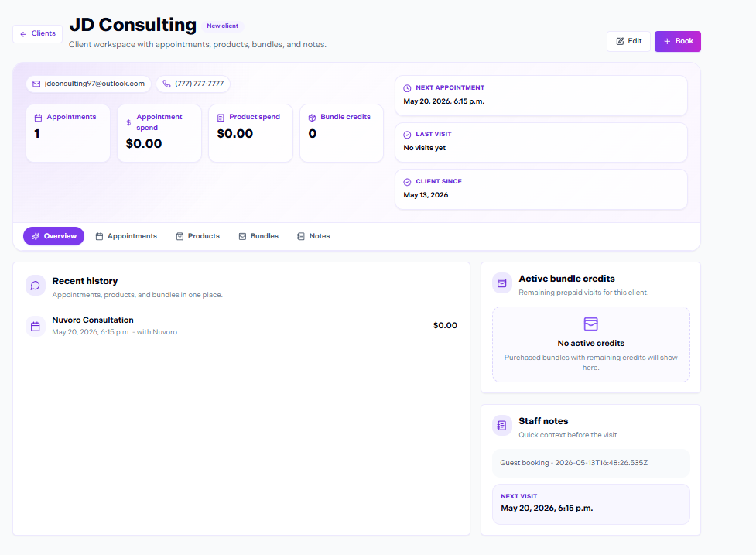Click the icon beside Active bundle credits heading
The width and height of the screenshot is (756, 555).
click(x=502, y=283)
